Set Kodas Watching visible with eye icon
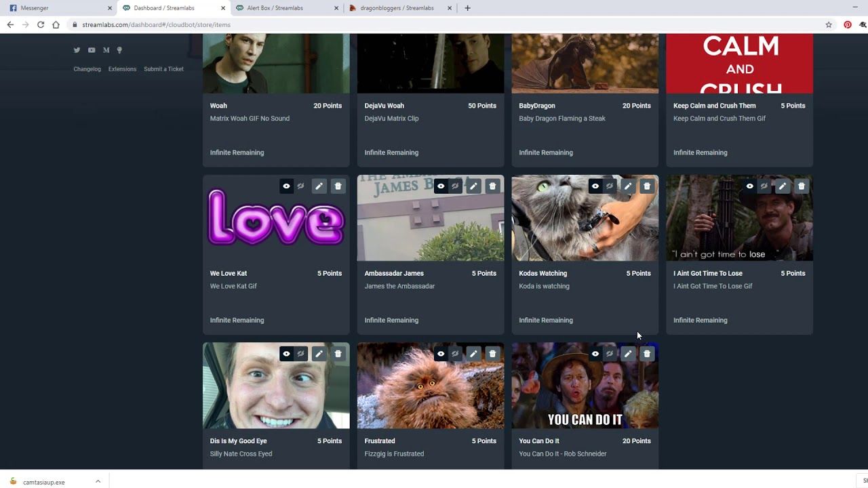The width and height of the screenshot is (868, 488). pyautogui.click(x=595, y=186)
